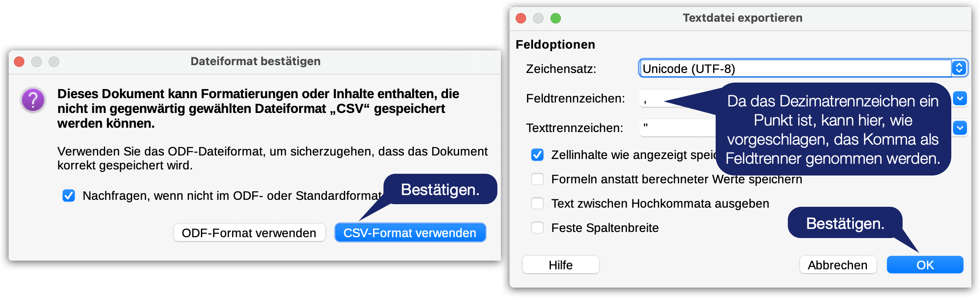Uncheck Zellinhalte wie angezeigt speichern

[537, 155]
